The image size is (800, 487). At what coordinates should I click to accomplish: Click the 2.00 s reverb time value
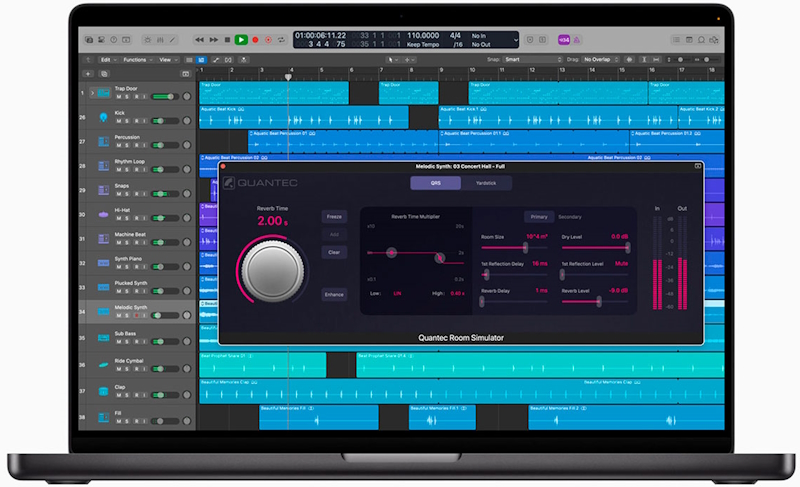pyautogui.click(x=272, y=221)
